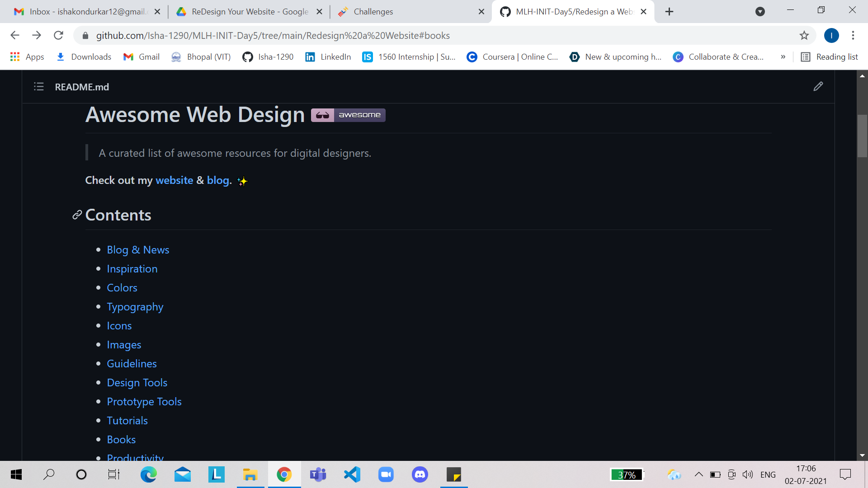The height and width of the screenshot is (488, 868).
Task: Open the README table of contents icon
Action: pos(39,87)
